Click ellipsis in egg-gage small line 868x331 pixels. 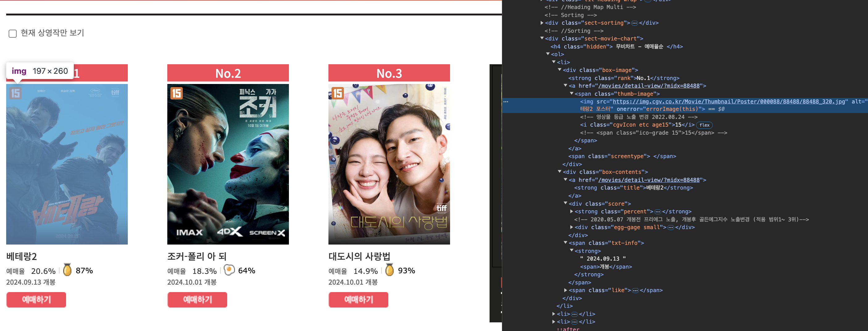(x=670, y=228)
